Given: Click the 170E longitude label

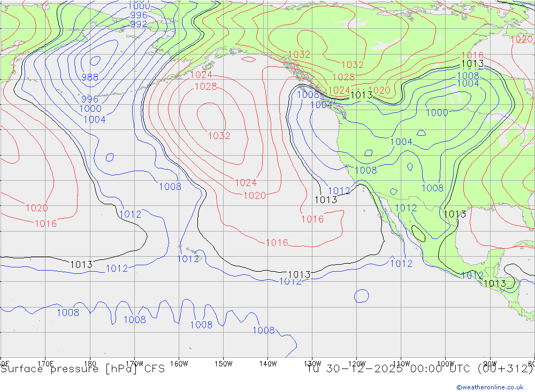Looking at the screenshot, I should point(45,364).
